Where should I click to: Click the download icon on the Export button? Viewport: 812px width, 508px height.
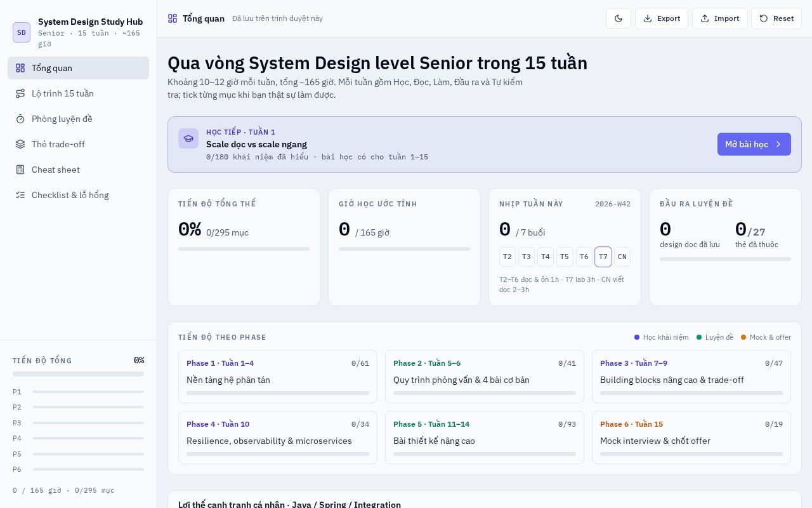(x=648, y=18)
